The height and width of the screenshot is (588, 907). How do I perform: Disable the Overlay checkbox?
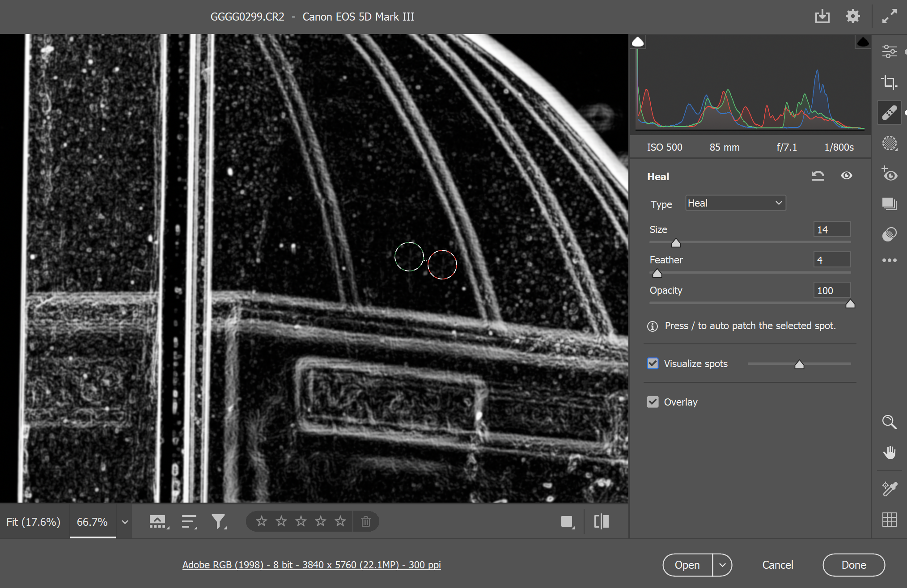coord(653,402)
